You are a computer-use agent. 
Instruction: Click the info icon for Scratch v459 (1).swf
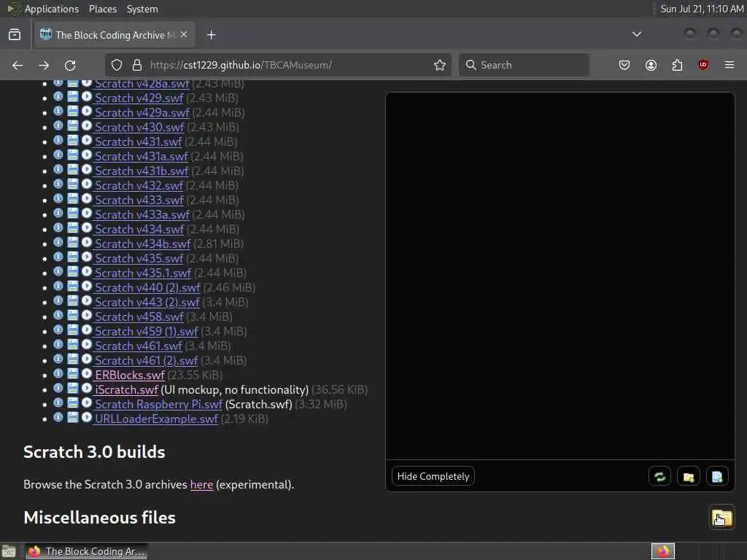58,330
